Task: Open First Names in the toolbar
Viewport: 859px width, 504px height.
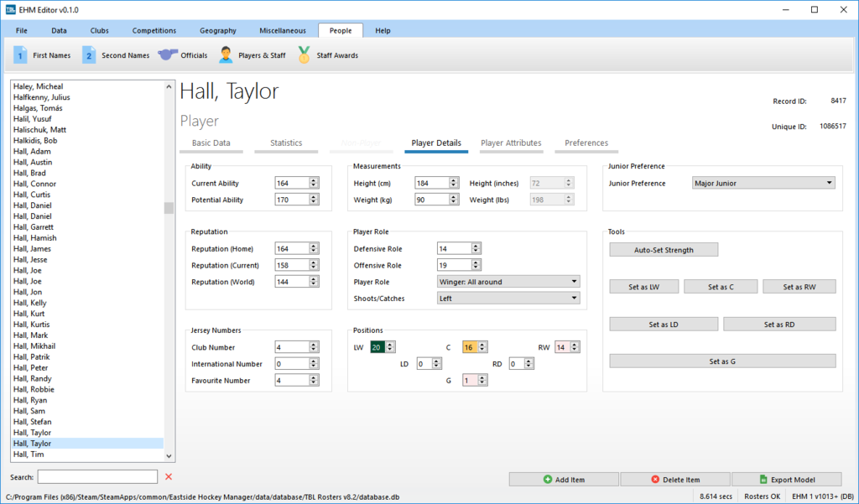Action: click(x=42, y=55)
